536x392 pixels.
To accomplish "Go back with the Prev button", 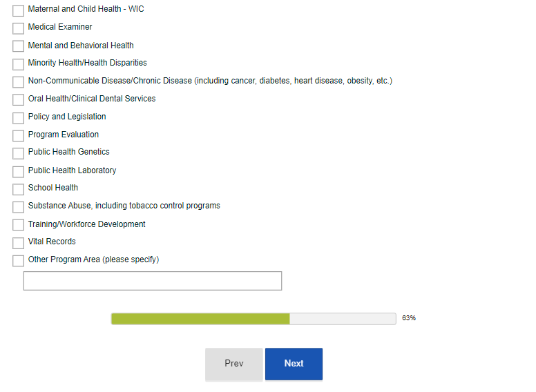I will 233,364.
